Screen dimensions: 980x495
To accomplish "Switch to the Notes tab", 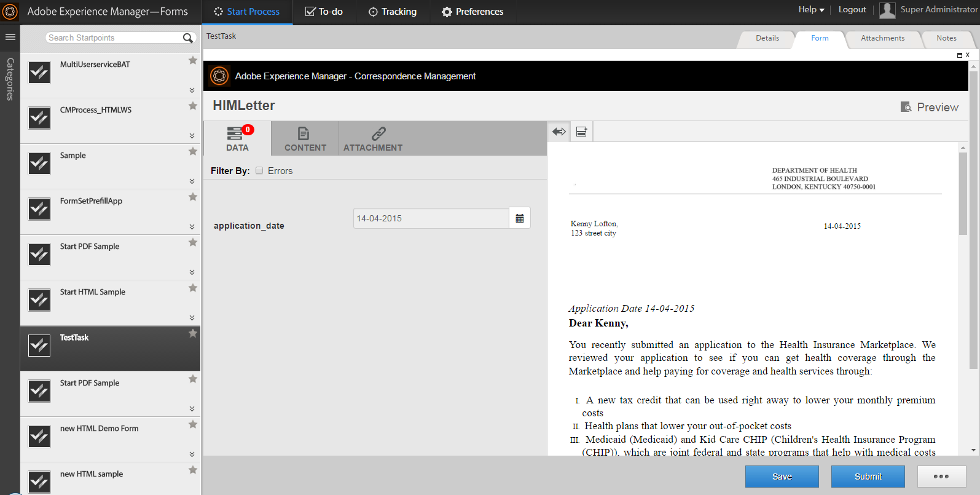I will tap(947, 38).
